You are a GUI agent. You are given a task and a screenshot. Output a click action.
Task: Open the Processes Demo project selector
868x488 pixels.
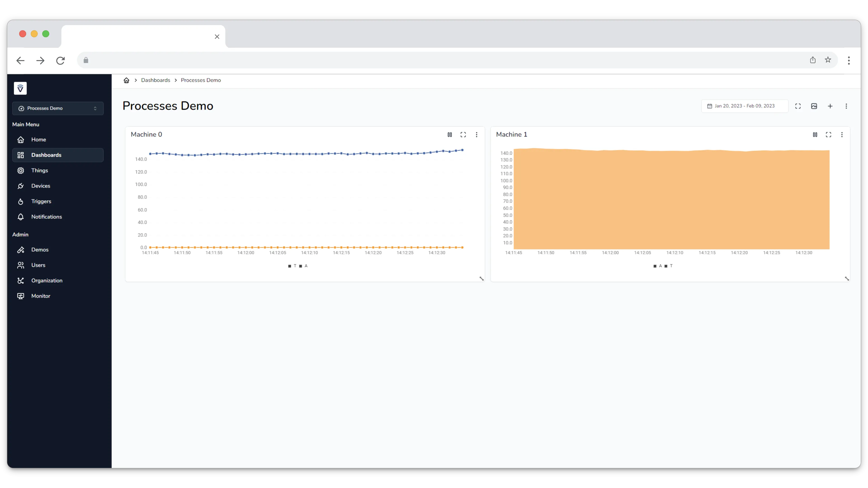pos(58,108)
